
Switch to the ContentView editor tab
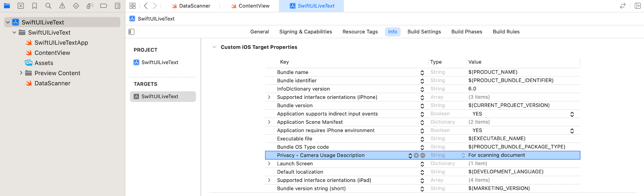click(250, 6)
